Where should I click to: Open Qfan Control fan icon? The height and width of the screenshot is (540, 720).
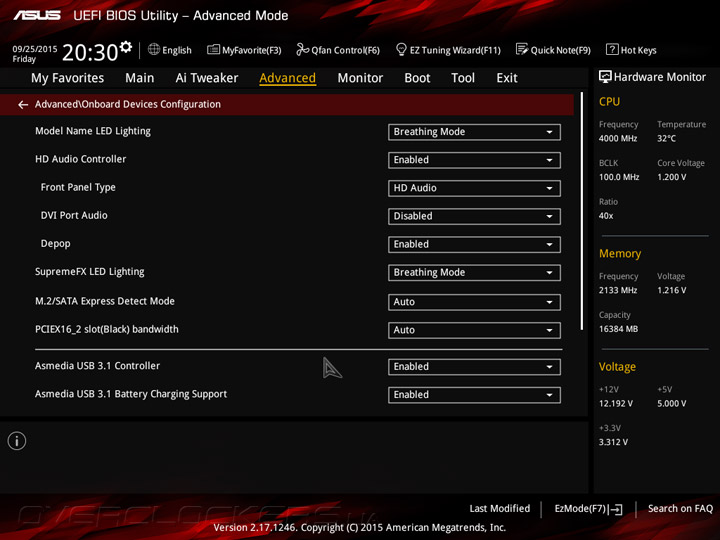click(302, 49)
